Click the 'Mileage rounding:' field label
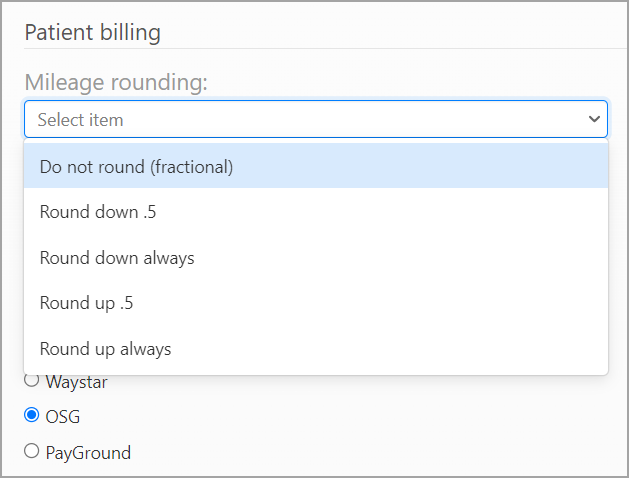This screenshot has width=629, height=478. click(x=116, y=82)
